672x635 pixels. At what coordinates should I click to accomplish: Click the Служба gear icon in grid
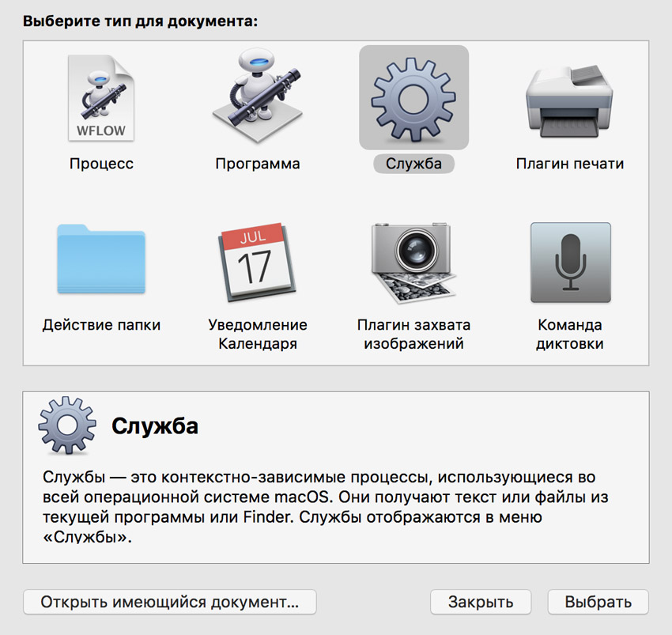[413, 97]
